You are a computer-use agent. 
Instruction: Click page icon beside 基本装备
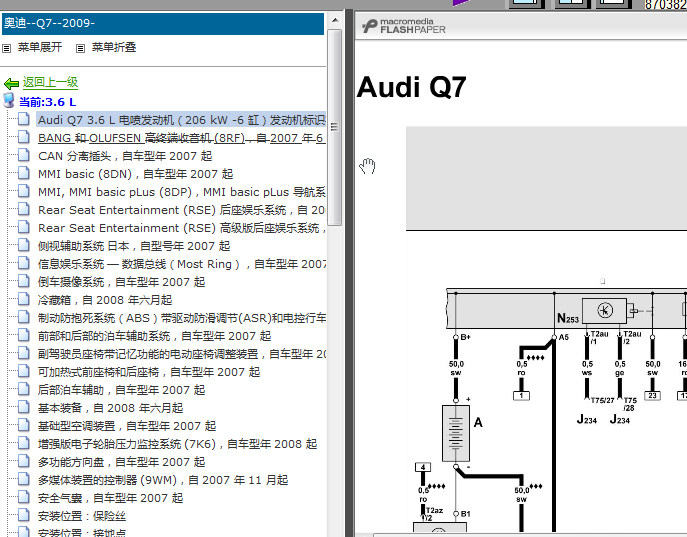24,407
